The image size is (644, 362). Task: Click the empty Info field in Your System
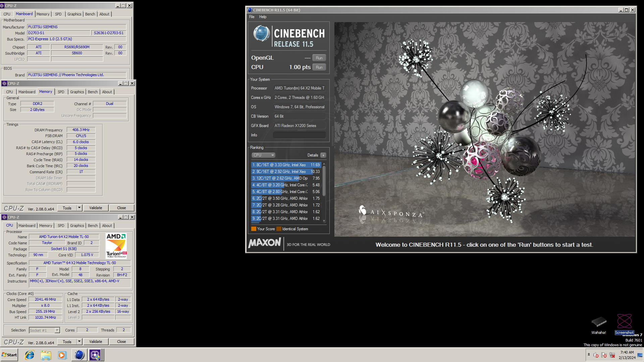[299, 135]
